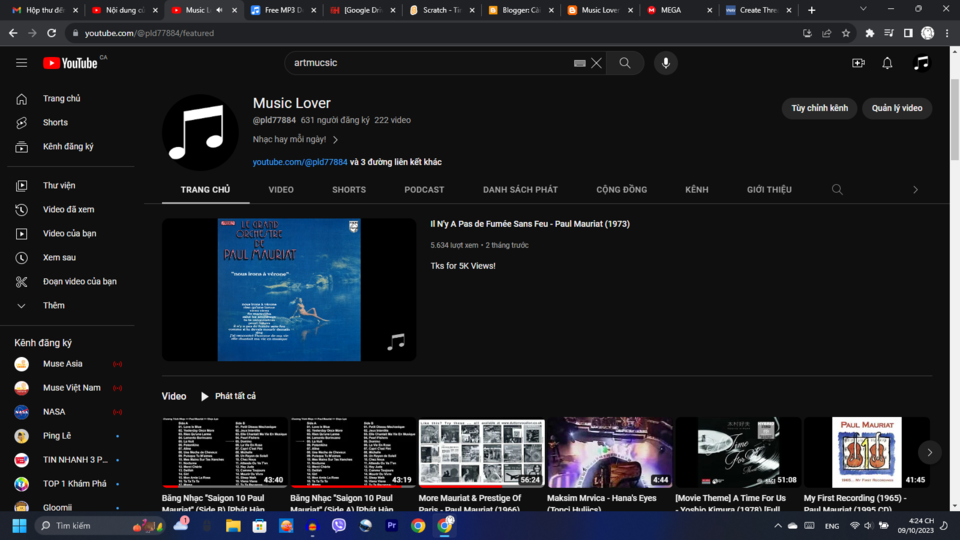This screenshot has width=960, height=540.
Task: Open the on-screen keyboard icon in search
Action: pos(579,63)
